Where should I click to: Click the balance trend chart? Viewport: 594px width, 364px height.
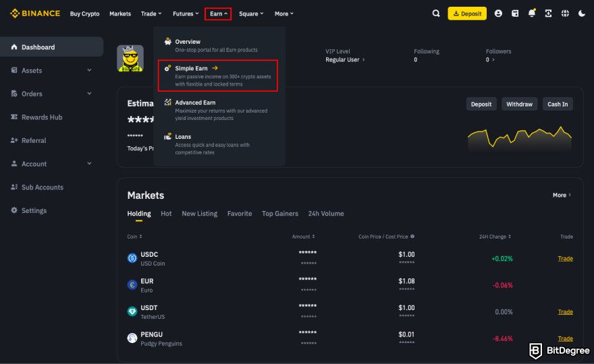point(520,138)
